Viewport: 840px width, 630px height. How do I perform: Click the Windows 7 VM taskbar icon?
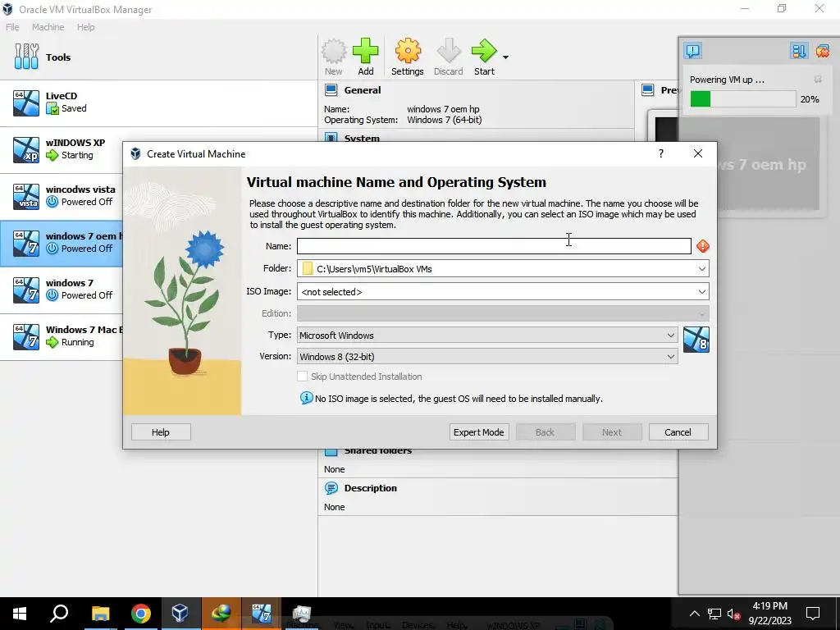coord(262,614)
